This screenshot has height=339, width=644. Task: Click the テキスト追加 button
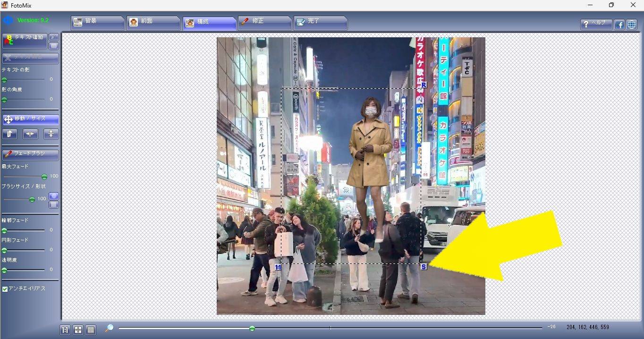coord(25,41)
